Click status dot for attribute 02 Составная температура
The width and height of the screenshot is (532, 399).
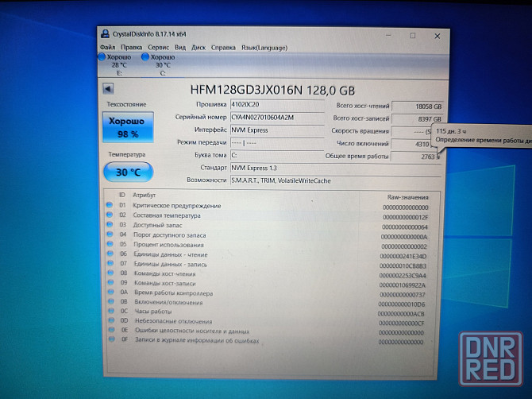(x=110, y=215)
